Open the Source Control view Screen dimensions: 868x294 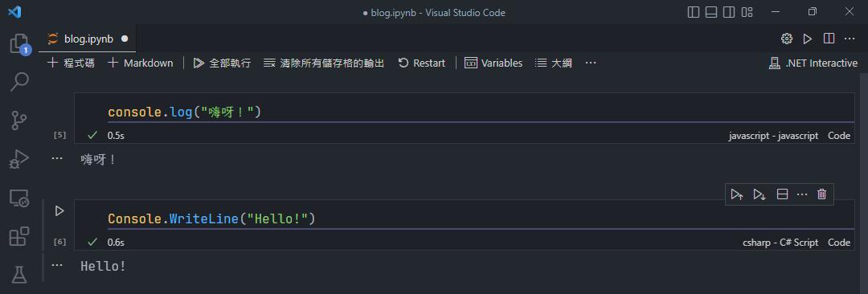(19, 120)
